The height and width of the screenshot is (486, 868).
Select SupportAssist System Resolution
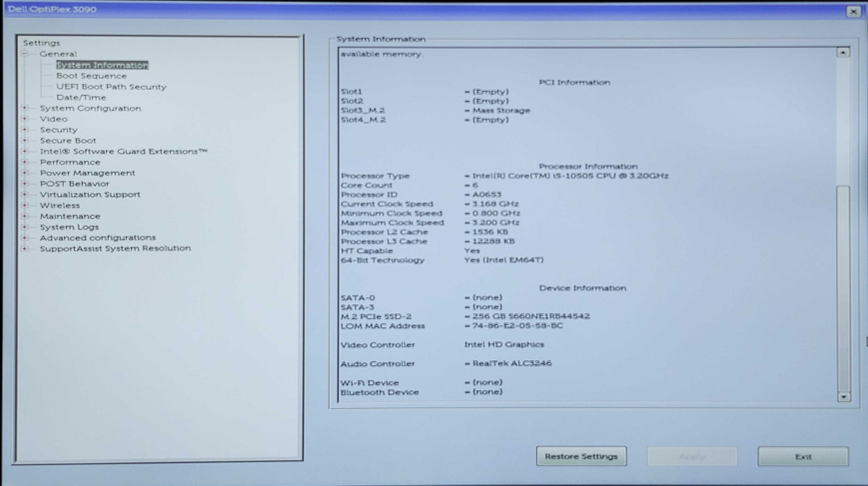pos(115,249)
